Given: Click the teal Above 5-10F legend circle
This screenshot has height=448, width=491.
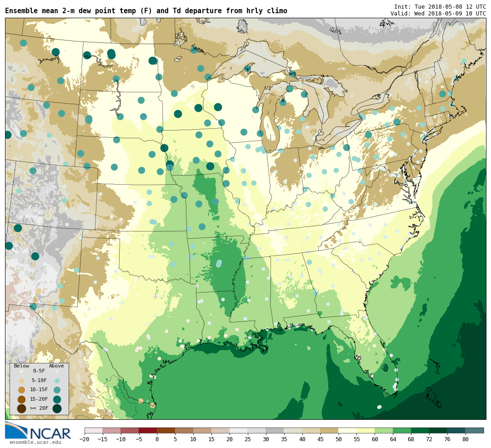Looking at the screenshot, I should click(57, 381).
